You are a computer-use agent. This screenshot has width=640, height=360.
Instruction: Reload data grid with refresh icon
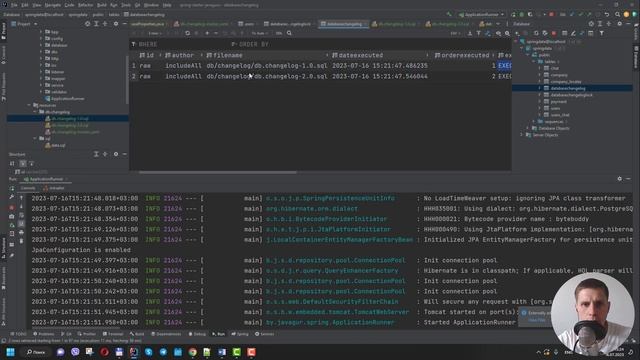187,33
